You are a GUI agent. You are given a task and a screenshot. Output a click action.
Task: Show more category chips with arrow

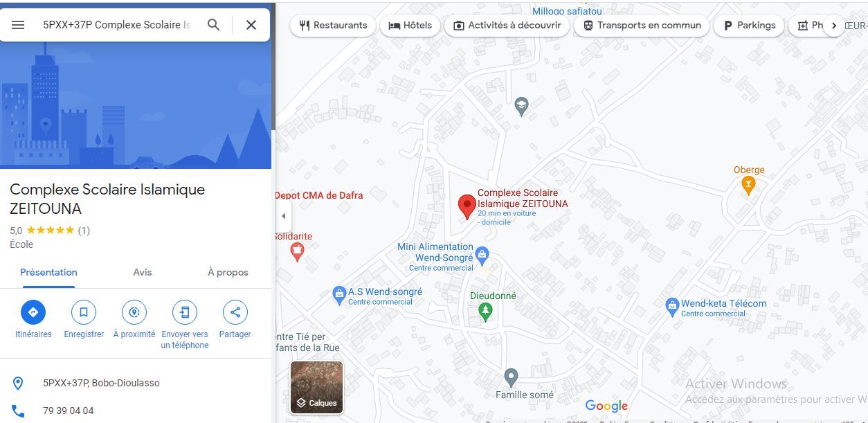[x=834, y=26]
